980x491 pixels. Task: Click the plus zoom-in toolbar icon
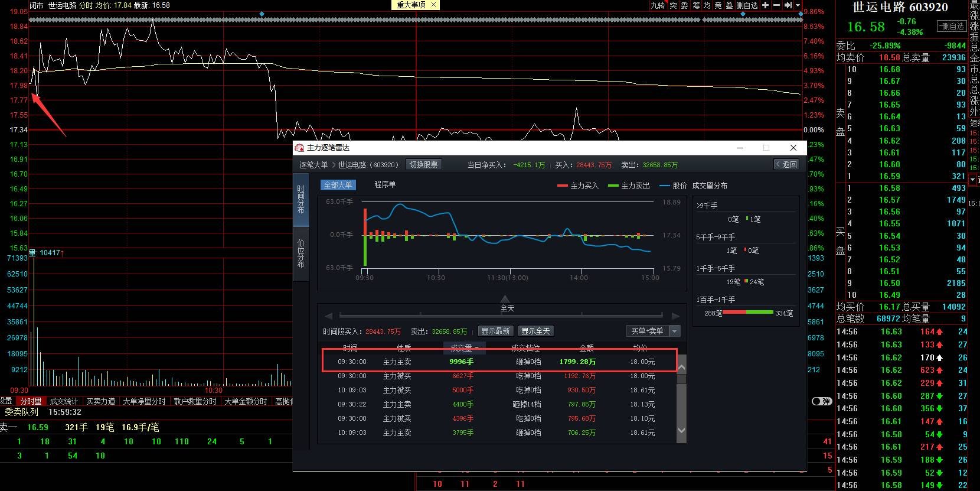(x=766, y=5)
